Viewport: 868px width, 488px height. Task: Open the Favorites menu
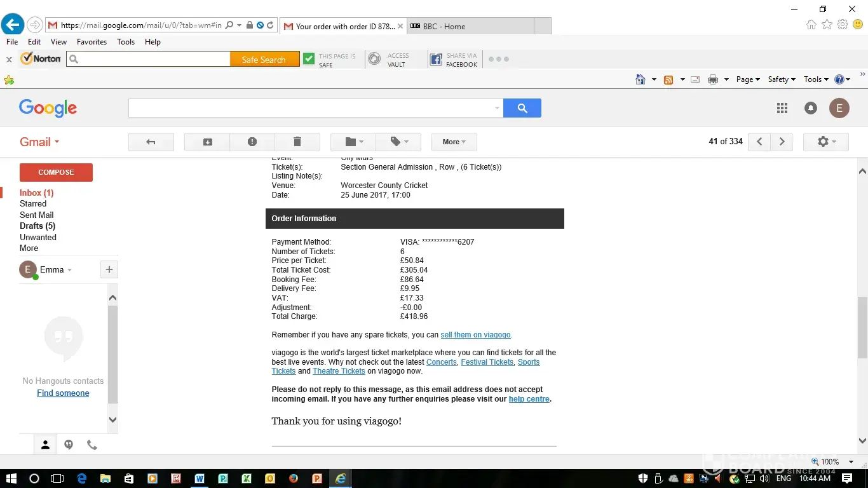tap(92, 42)
